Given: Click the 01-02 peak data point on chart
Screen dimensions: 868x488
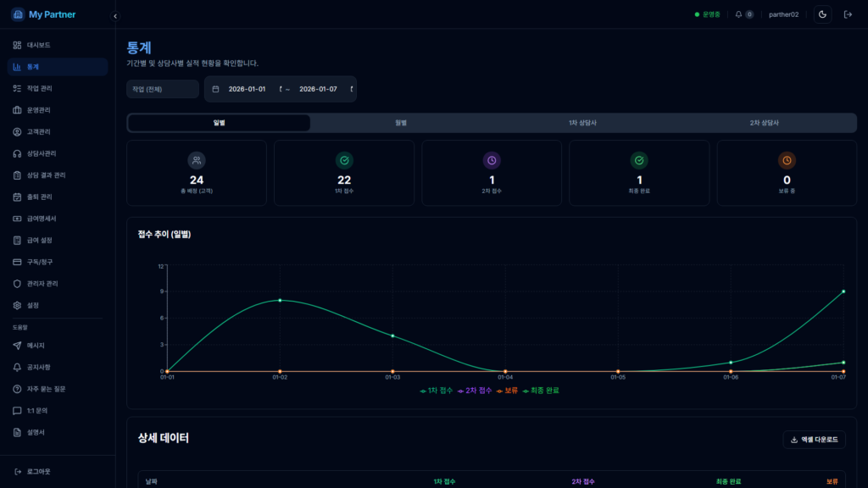Looking at the screenshot, I should (280, 300).
